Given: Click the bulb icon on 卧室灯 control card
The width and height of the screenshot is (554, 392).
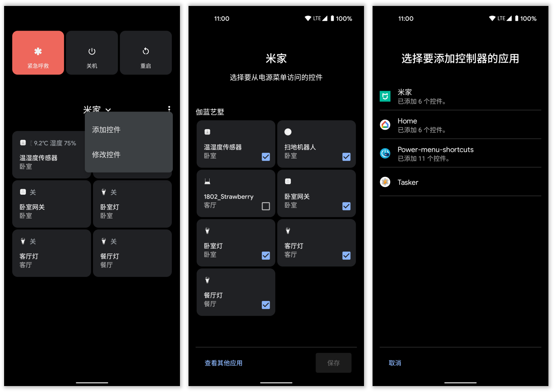Looking at the screenshot, I should tap(104, 192).
